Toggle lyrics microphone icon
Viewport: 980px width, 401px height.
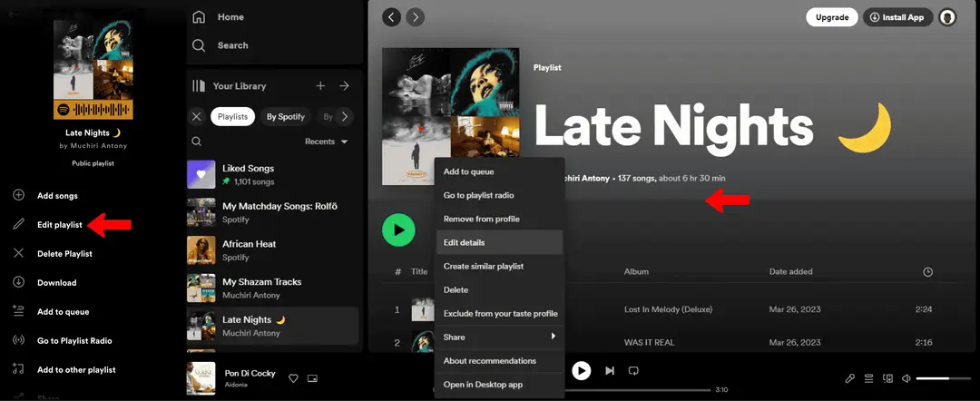[x=849, y=378]
